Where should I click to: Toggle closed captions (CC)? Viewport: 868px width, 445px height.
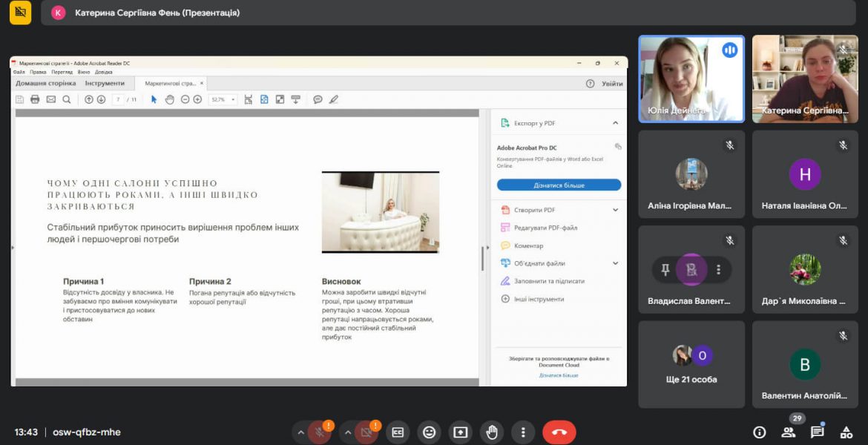coord(398,432)
